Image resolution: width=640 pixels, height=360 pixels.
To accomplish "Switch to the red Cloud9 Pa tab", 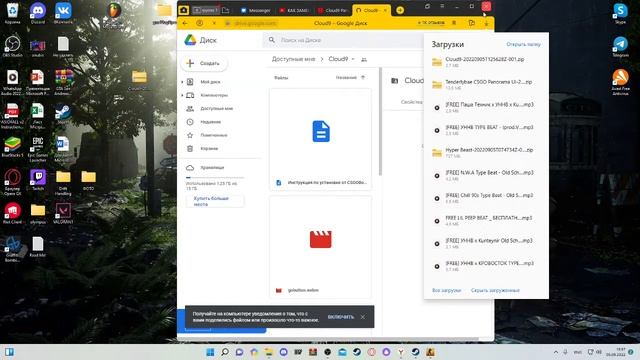I will tap(332, 10).
